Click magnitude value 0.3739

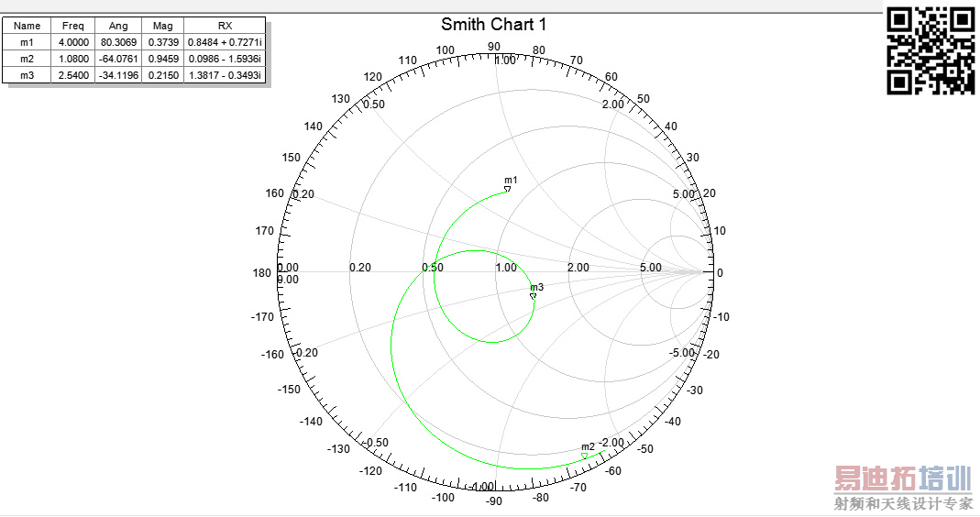coord(164,42)
